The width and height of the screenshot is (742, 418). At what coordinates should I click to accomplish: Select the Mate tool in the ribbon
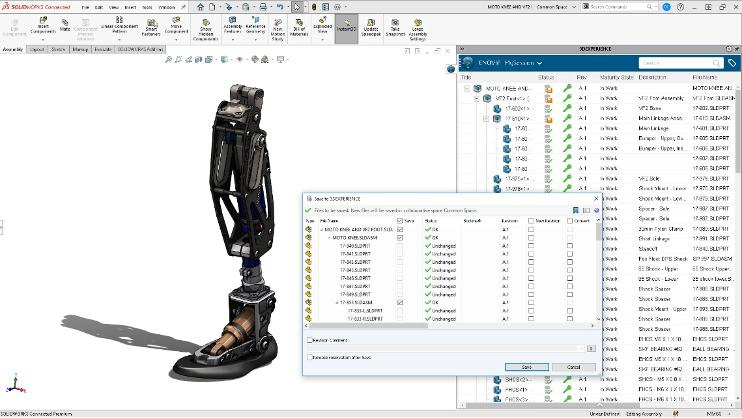tap(65, 25)
